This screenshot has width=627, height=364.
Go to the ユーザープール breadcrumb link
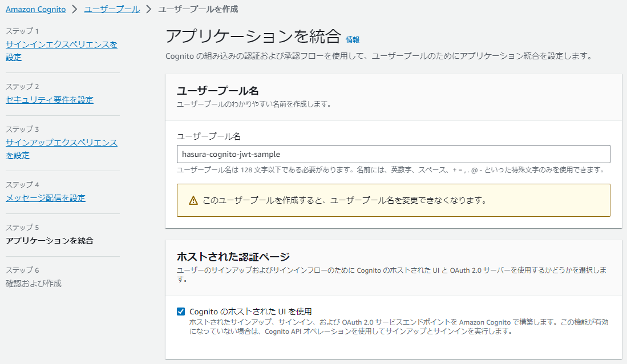coord(112,9)
